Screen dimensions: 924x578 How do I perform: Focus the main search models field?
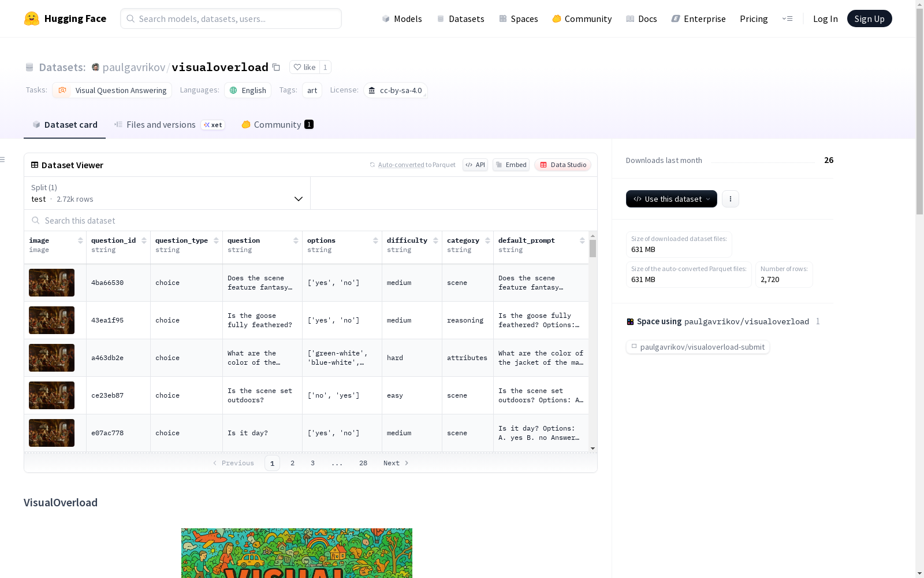(x=231, y=18)
